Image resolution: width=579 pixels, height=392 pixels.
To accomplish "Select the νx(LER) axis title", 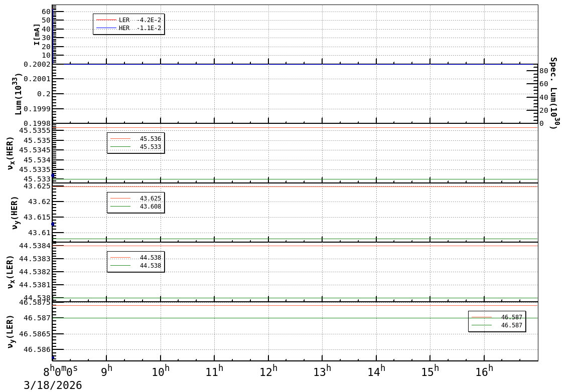I will click(10, 272).
